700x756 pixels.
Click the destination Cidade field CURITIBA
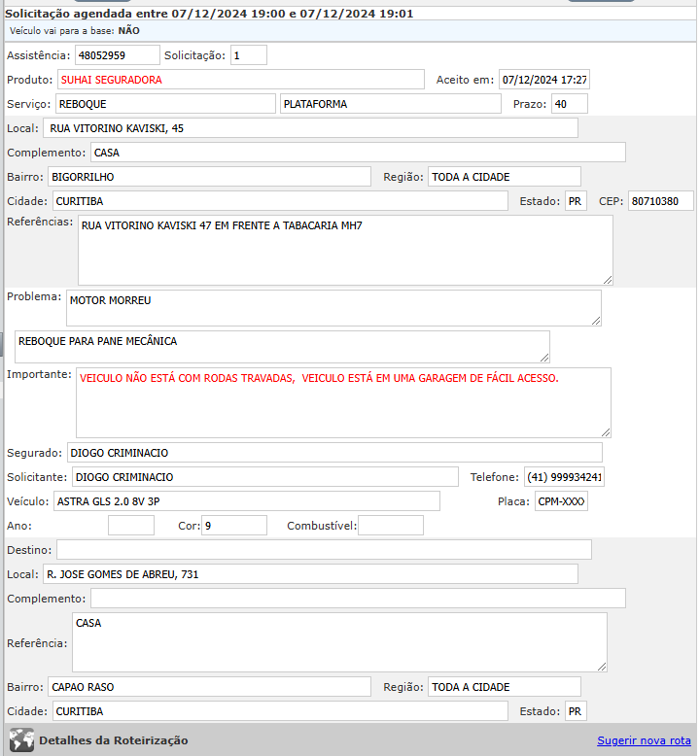(x=280, y=711)
